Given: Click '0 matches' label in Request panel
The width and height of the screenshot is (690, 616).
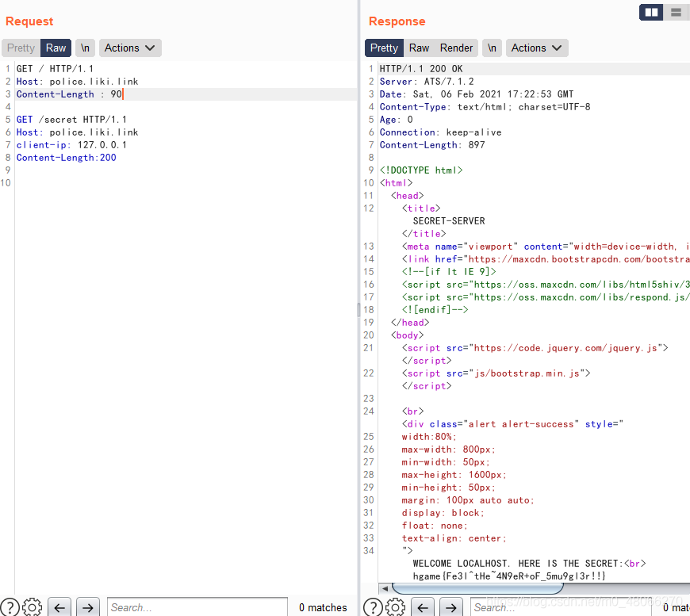Looking at the screenshot, I should coord(323,607).
